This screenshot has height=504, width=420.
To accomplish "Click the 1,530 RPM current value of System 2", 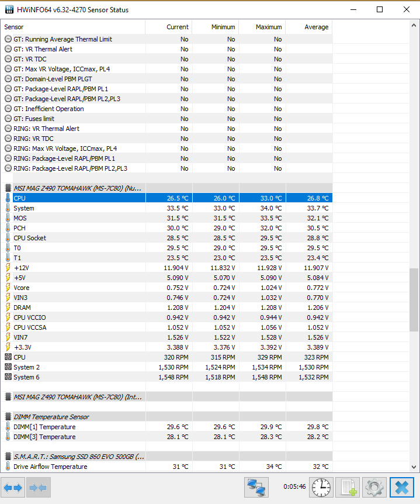I will coord(173,367).
